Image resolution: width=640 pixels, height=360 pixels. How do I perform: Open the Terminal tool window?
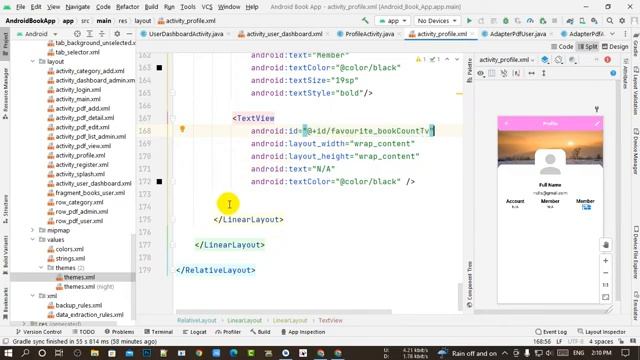158,332
